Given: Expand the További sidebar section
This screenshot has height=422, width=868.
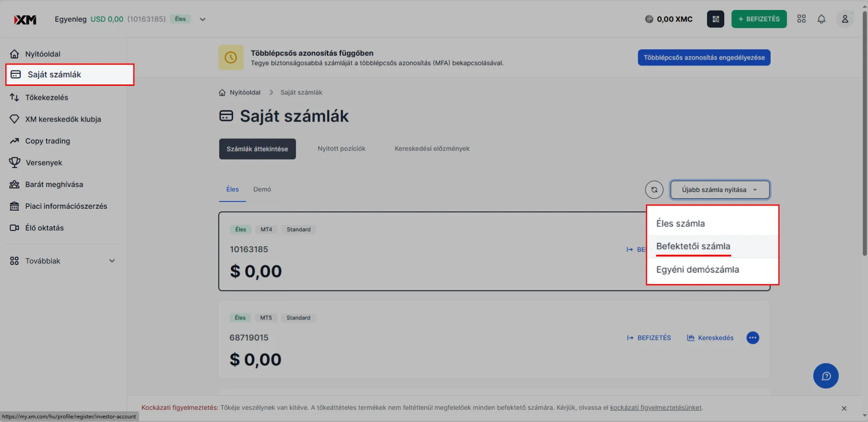Looking at the screenshot, I should [x=63, y=261].
